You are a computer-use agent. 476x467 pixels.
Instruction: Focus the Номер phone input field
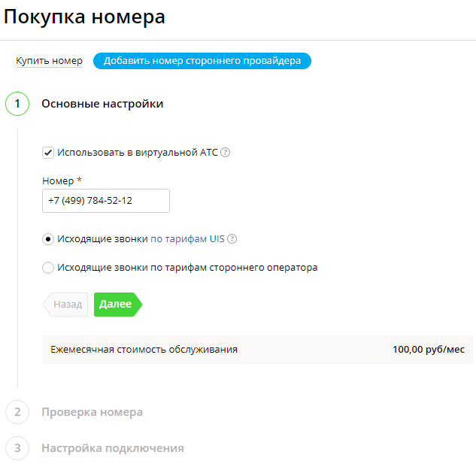point(106,201)
